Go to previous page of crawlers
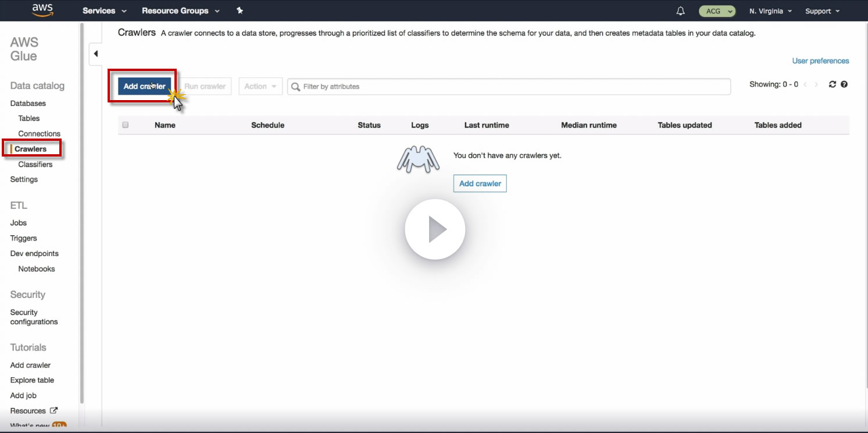868x433 pixels. pos(805,85)
